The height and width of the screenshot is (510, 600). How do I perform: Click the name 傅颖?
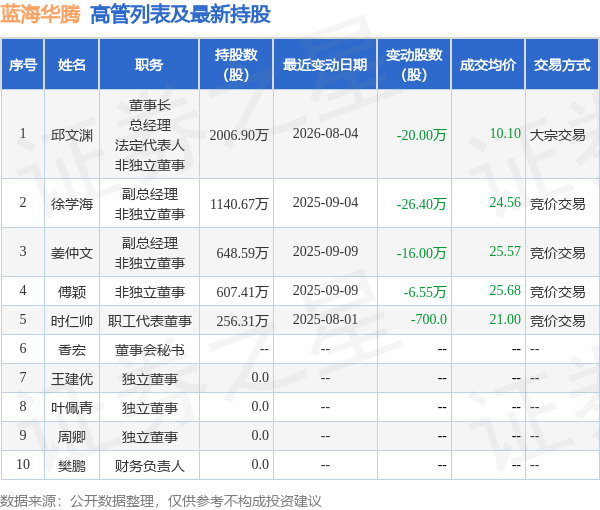coord(72,292)
